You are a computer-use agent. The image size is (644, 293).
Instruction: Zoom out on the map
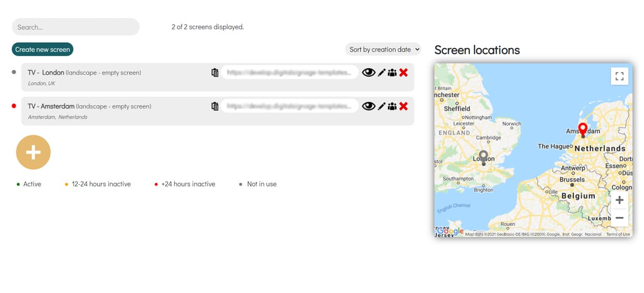(619, 217)
